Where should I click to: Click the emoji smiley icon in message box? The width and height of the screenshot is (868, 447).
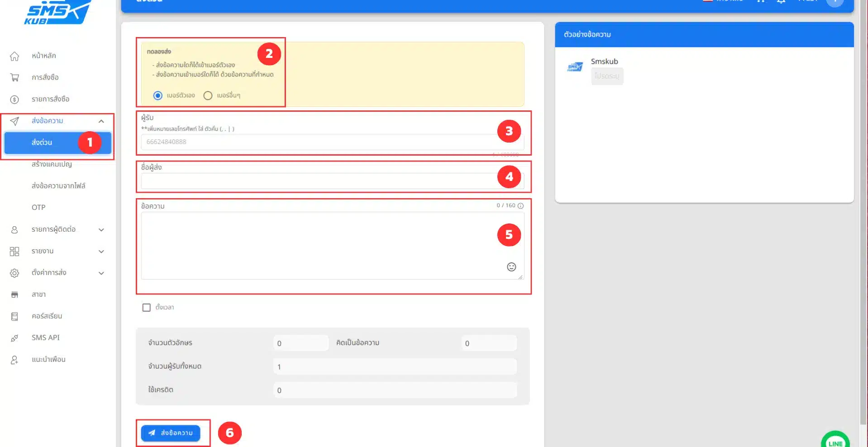pos(511,267)
